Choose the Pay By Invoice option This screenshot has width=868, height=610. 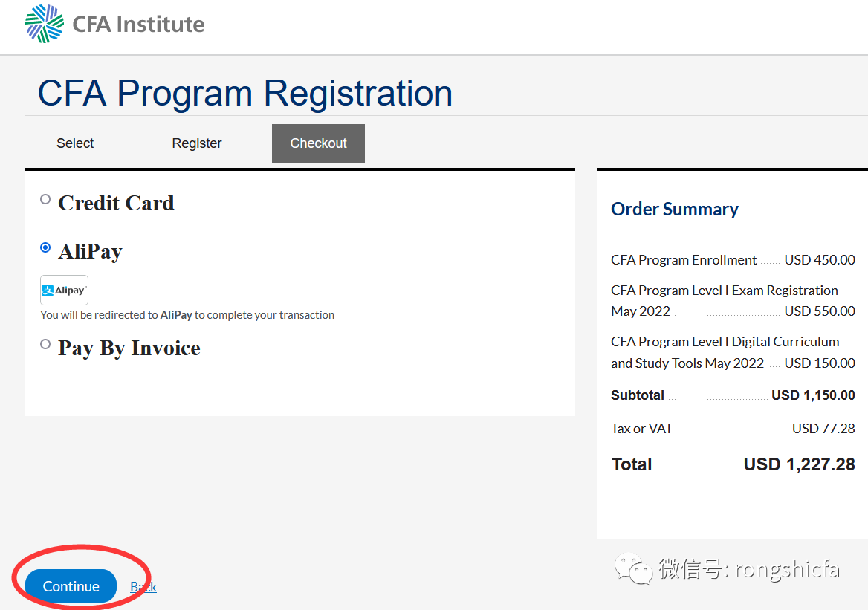(45, 344)
